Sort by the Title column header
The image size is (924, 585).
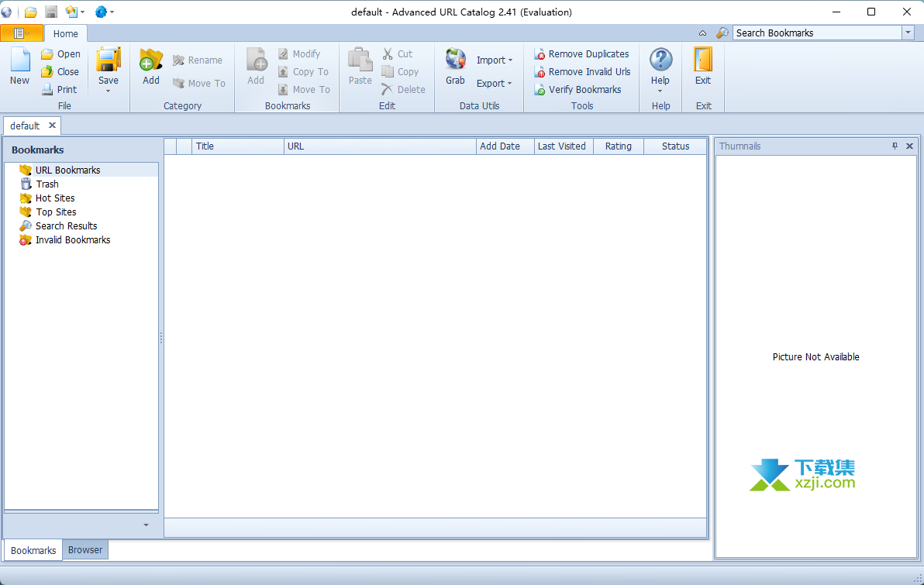238,146
